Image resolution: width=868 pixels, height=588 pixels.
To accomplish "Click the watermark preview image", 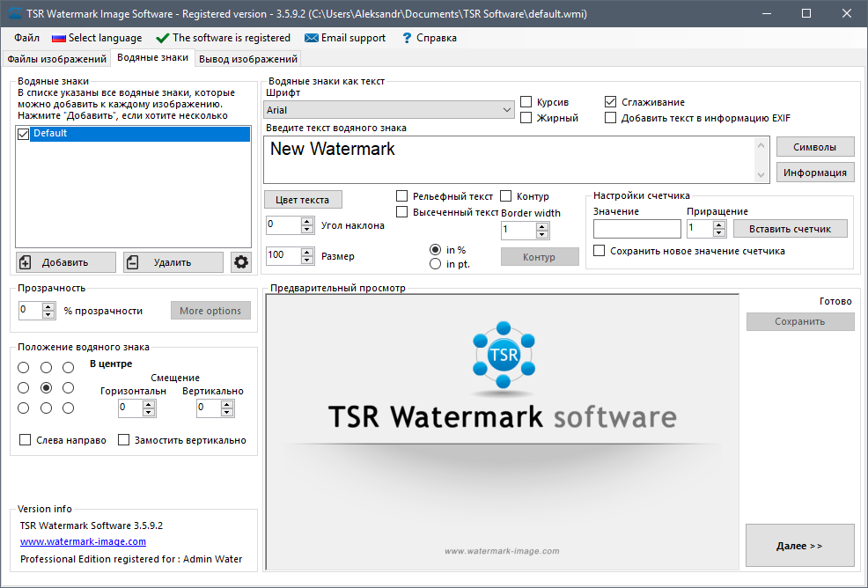I will (x=502, y=432).
